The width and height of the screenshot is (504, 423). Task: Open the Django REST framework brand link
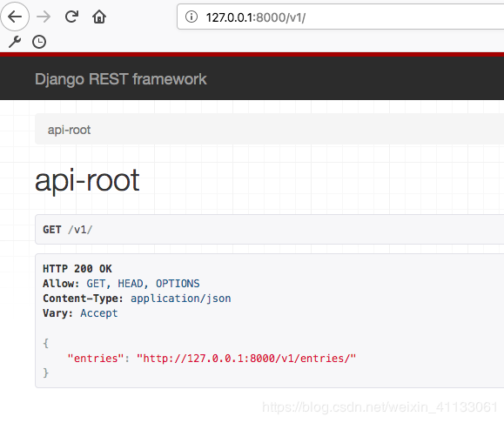coord(120,79)
